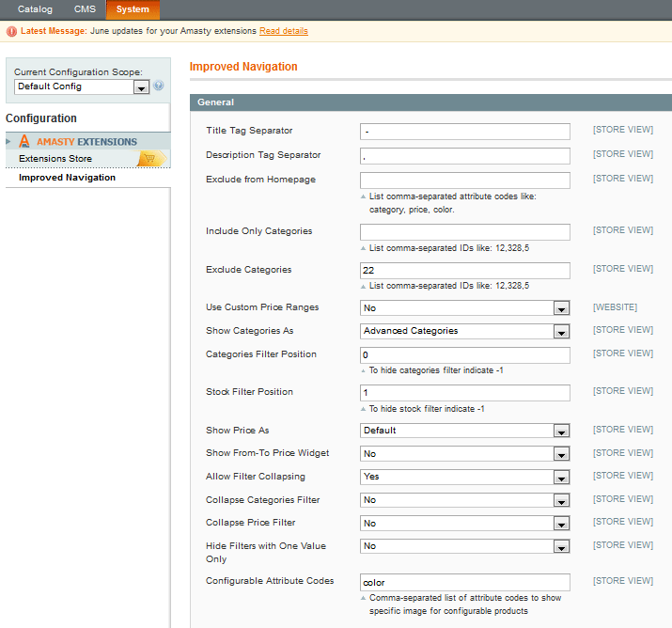Click the [WEBSITE] scope label

(x=615, y=306)
